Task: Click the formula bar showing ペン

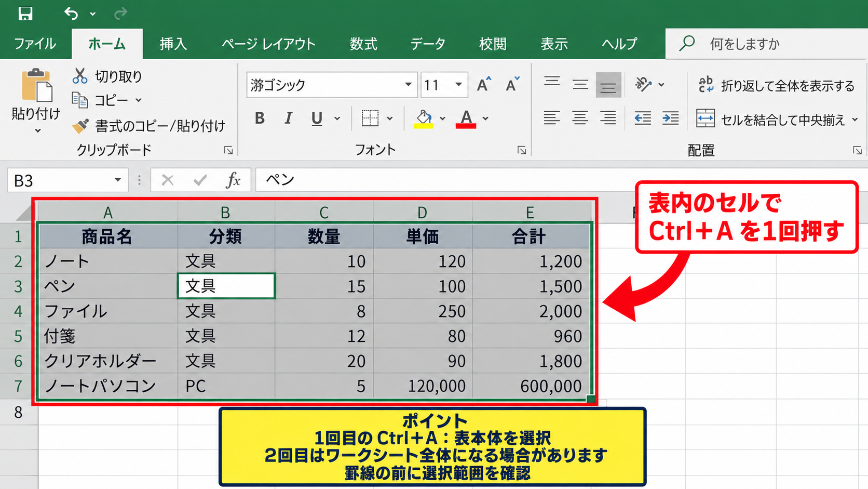Action: pyautogui.click(x=562, y=180)
